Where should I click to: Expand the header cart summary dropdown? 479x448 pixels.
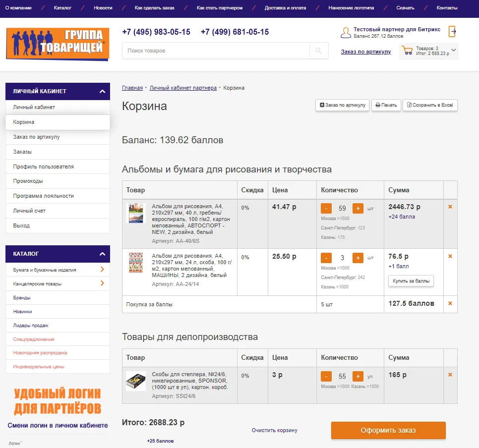(453, 50)
